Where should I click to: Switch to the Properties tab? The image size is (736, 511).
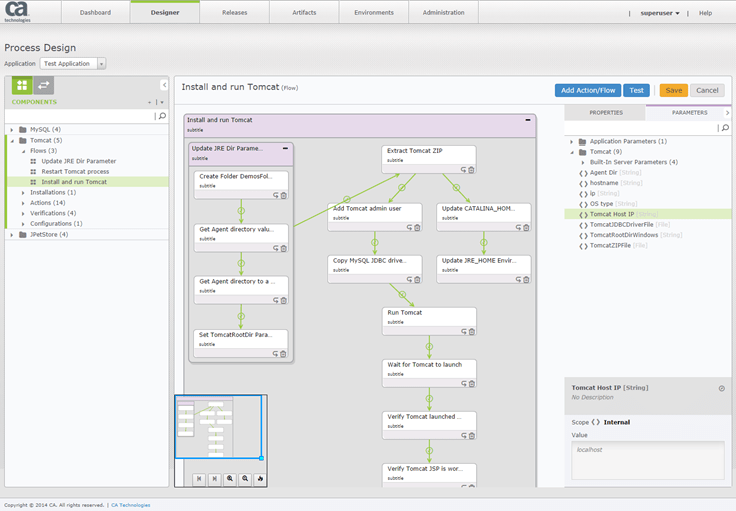point(605,113)
